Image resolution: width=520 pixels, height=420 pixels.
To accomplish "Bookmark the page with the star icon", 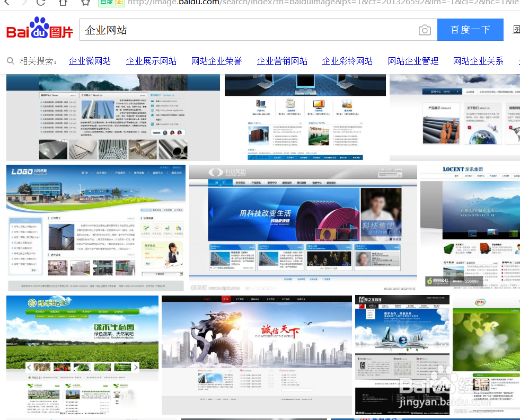I will (85, 2).
